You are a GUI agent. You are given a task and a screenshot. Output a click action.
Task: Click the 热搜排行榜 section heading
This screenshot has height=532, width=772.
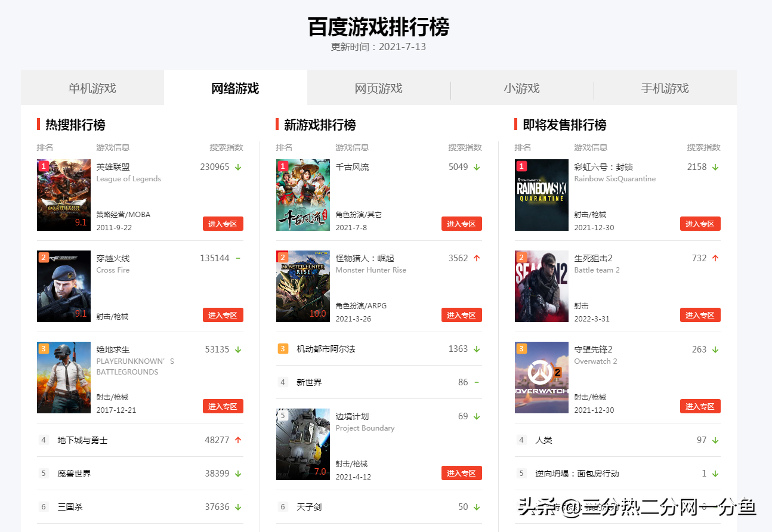point(75,125)
